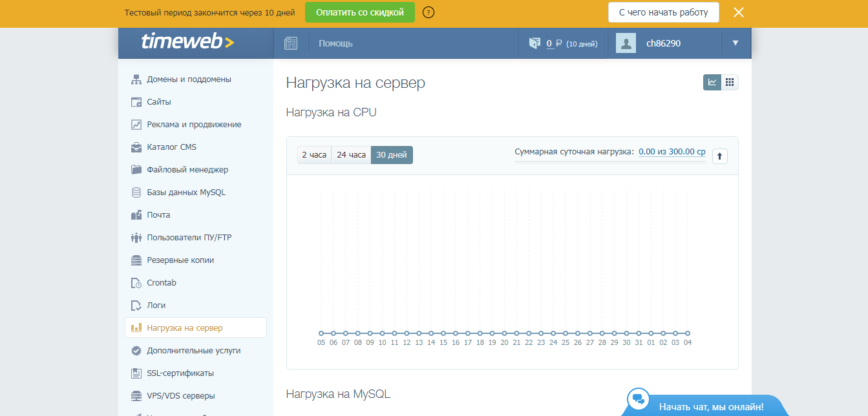This screenshot has width=868, height=416.
Task: Select the 24 часа period
Action: (351, 155)
